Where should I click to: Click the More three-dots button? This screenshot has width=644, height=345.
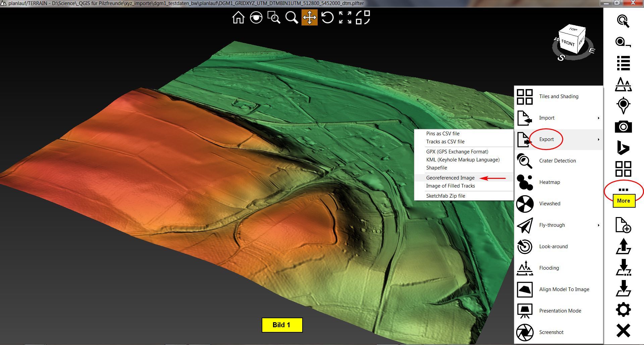[x=623, y=190]
